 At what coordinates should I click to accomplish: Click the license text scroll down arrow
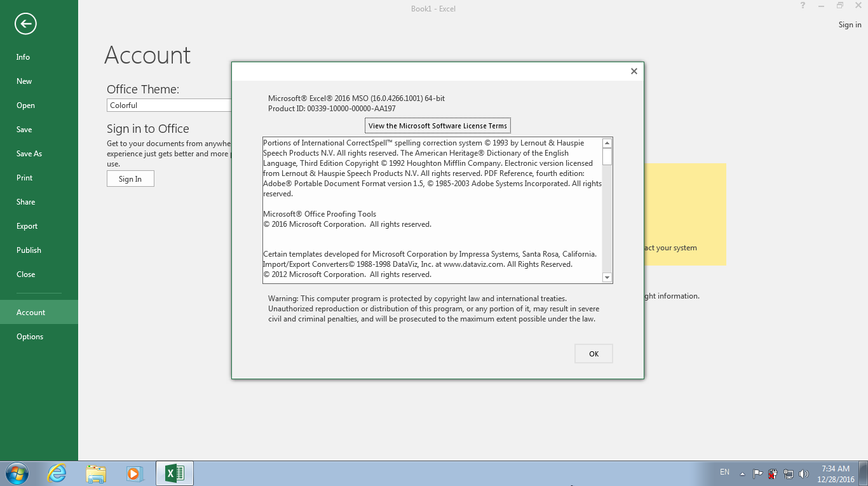pyautogui.click(x=607, y=278)
